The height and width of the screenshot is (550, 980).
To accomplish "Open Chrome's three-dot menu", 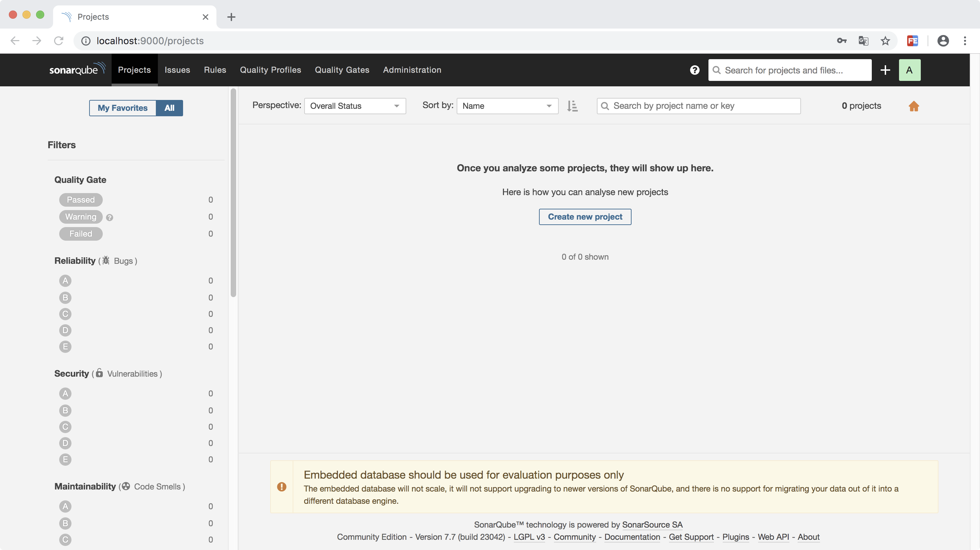I will (x=965, y=41).
